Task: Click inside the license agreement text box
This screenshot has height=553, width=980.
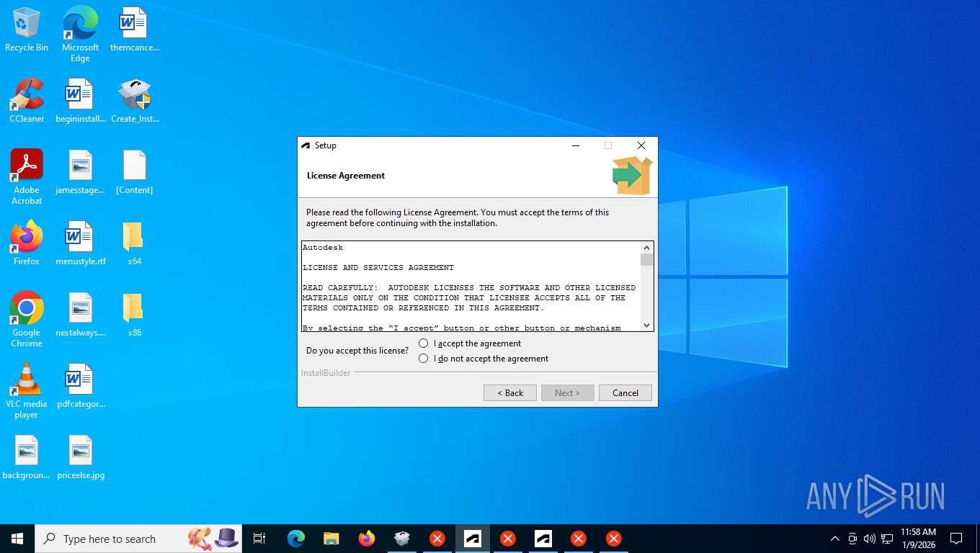Action: (x=471, y=286)
